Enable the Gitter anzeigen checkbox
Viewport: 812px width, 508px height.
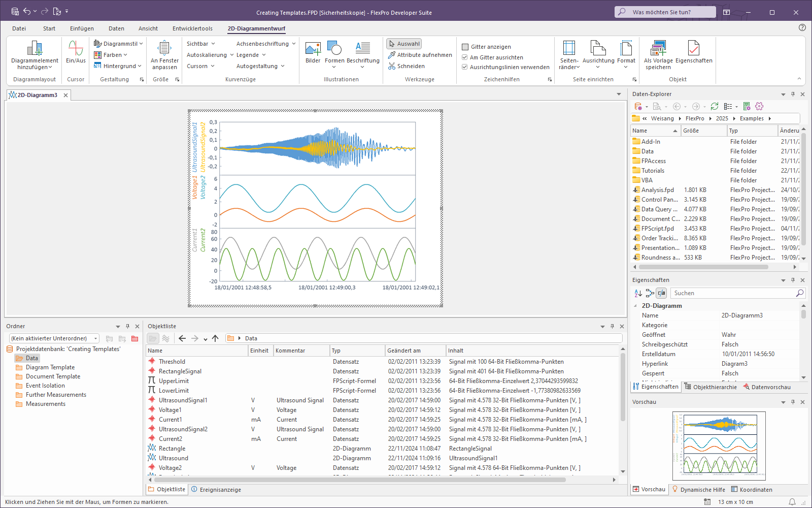[x=465, y=47]
